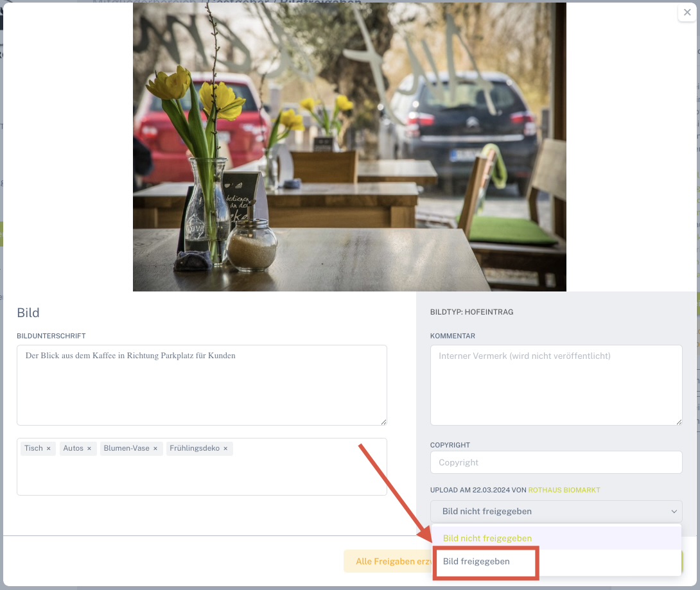This screenshot has width=700, height=590.
Task: Remove the Autos tag
Action: [89, 449]
